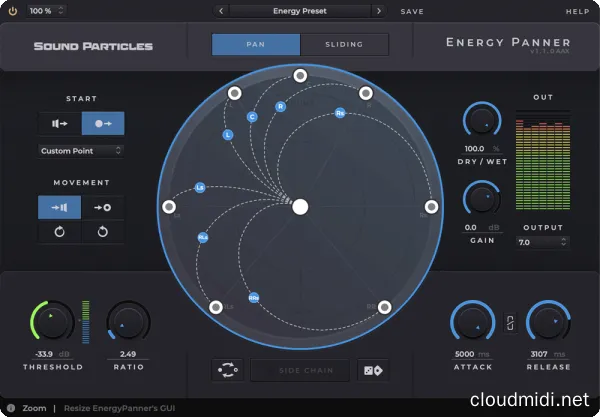Select the start-from-speaker position icon
This screenshot has width=600, height=417.
tap(60, 123)
